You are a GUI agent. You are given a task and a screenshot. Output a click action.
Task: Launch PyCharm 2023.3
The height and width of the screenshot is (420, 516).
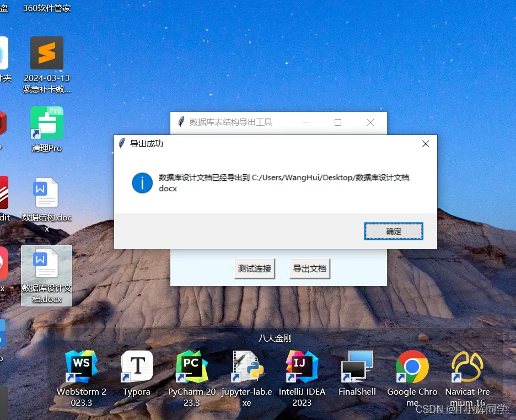click(x=191, y=367)
